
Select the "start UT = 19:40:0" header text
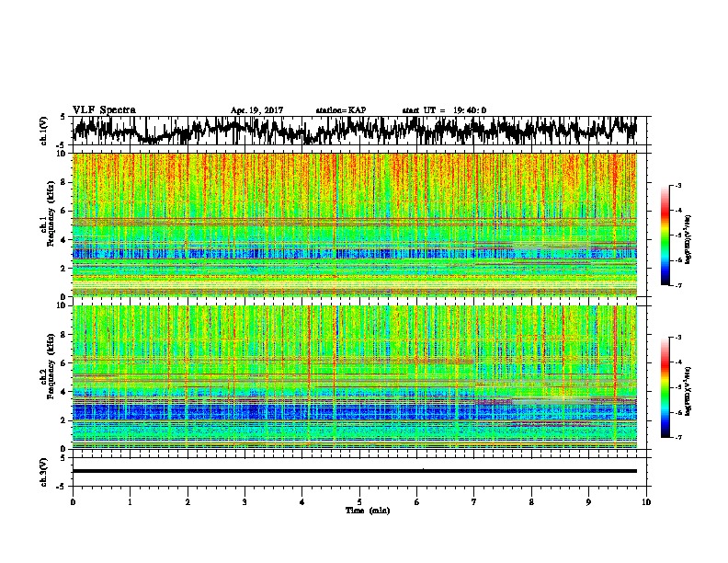(444, 110)
